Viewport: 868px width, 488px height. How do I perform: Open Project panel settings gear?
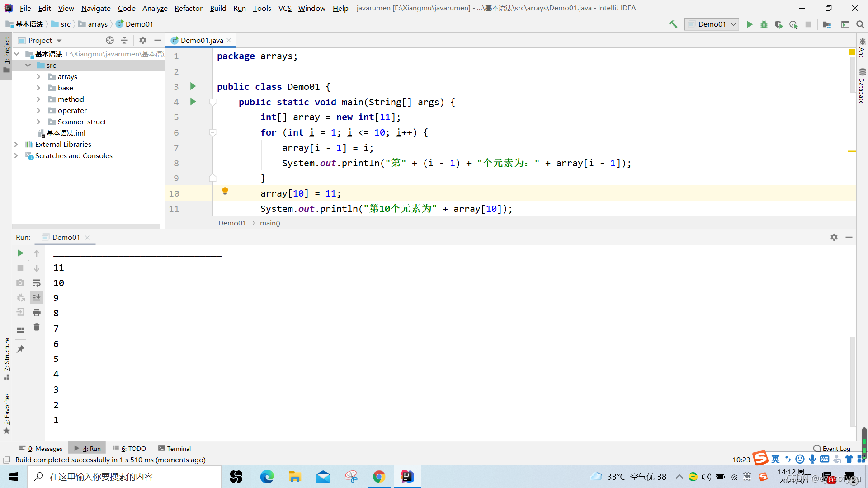143,40
